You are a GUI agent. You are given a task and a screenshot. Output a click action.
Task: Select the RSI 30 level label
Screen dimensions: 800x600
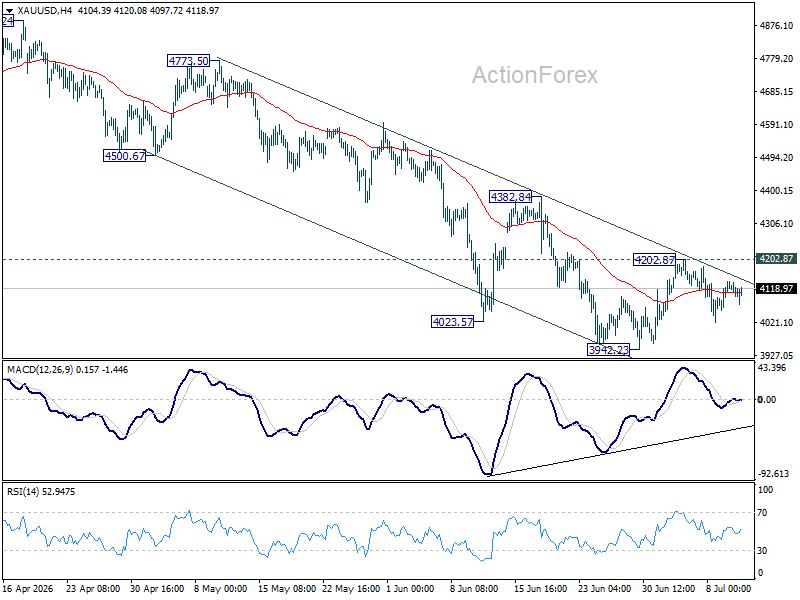(763, 551)
